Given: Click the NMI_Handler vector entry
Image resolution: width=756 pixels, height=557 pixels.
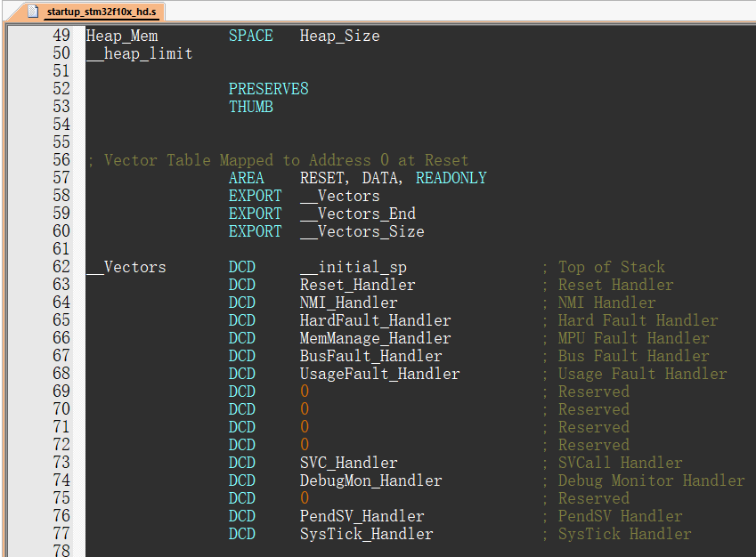Looking at the screenshot, I should click(x=348, y=302).
